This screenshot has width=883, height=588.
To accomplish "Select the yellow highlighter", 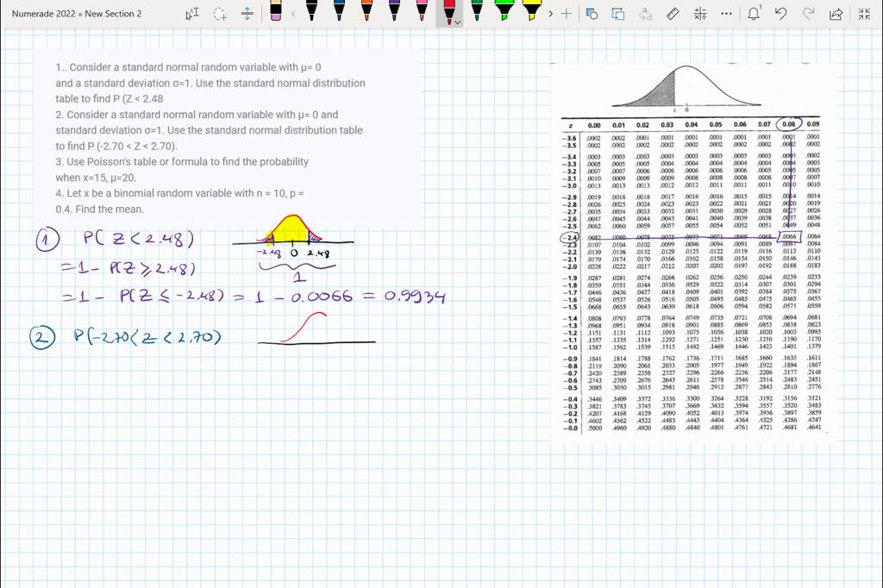I will point(531,10).
